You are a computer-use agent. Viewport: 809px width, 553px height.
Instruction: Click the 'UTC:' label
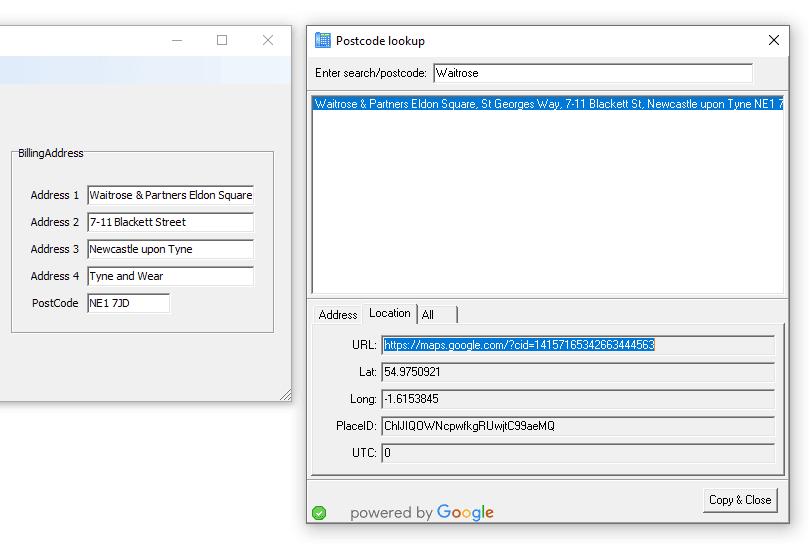(364, 453)
